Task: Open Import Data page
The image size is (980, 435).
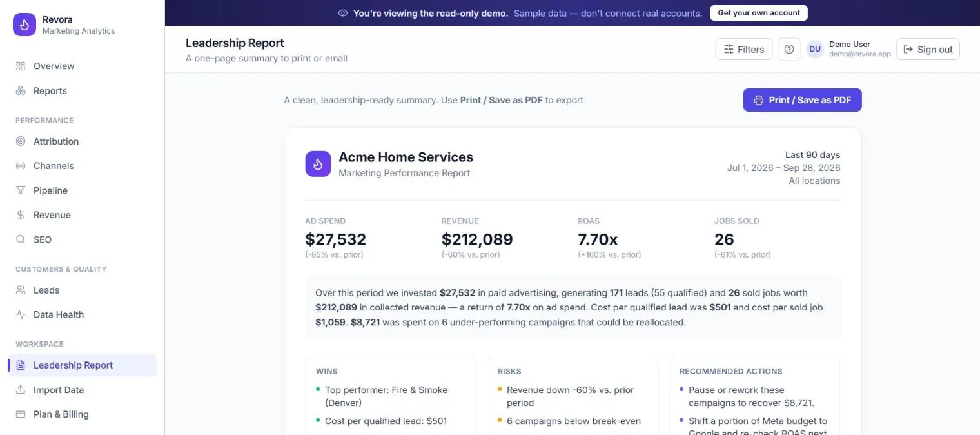Action: [83, 390]
